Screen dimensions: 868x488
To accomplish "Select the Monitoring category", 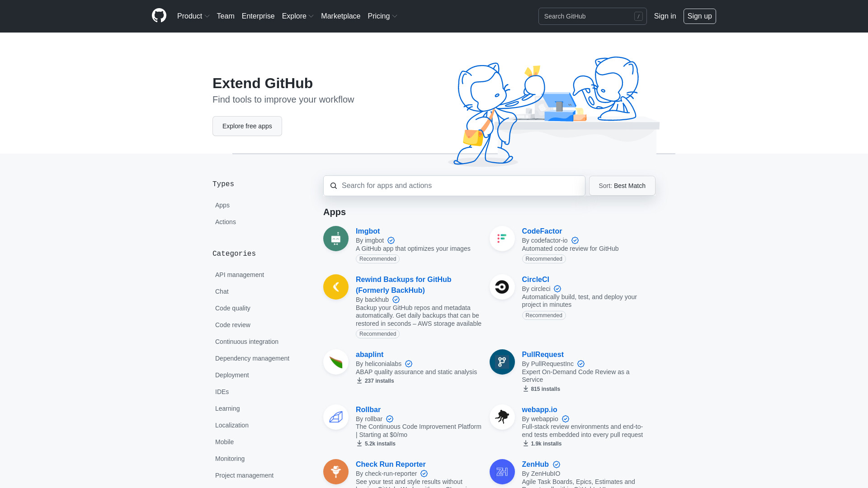I will tap(230, 459).
